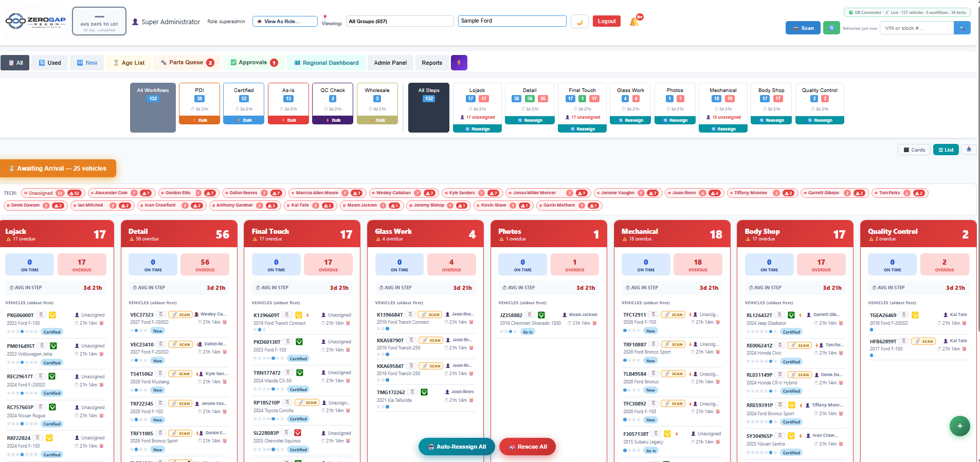Image resolution: width=980 pixels, height=462 pixels.
Task: Click the VIN or stock # search field
Action: [x=917, y=28]
